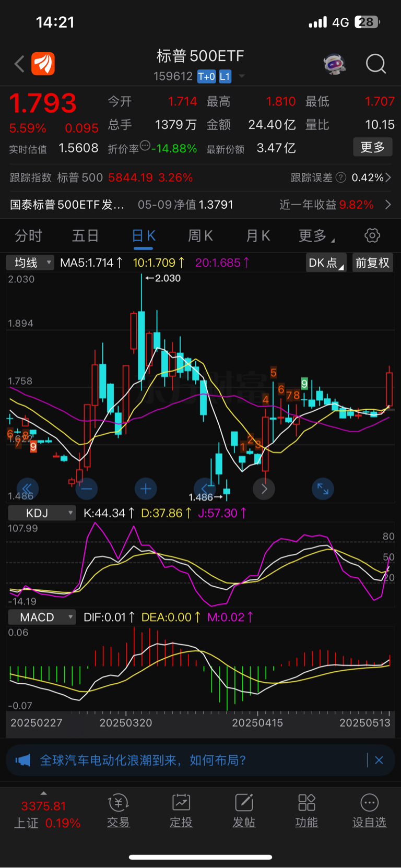Tap the search magnifier icon
Screen dimensions: 401x868
[x=375, y=64]
